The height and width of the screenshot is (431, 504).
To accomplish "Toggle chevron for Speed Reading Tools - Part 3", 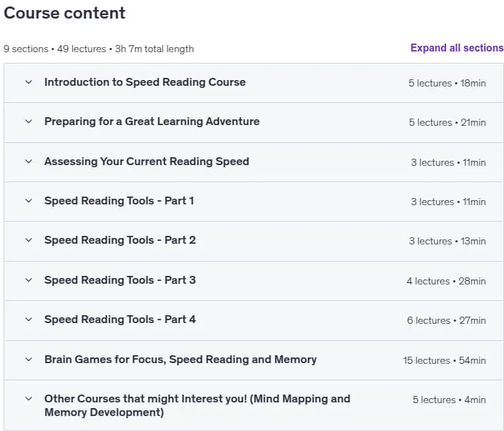I will coord(29,280).
